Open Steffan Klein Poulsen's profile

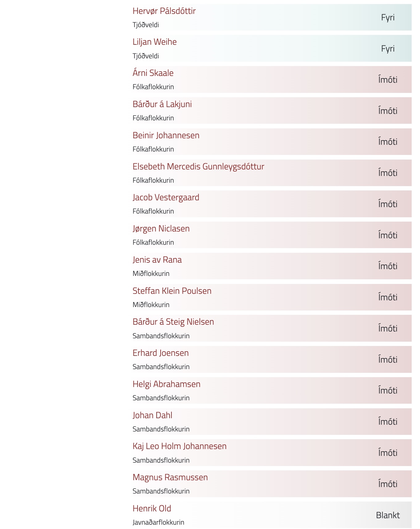[x=172, y=291]
